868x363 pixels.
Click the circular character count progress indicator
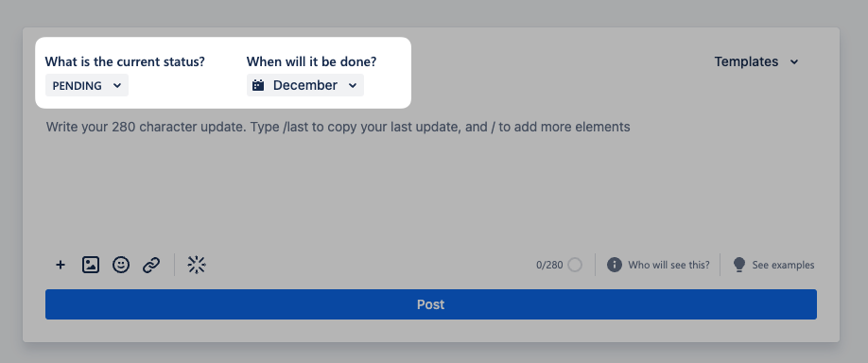(575, 265)
